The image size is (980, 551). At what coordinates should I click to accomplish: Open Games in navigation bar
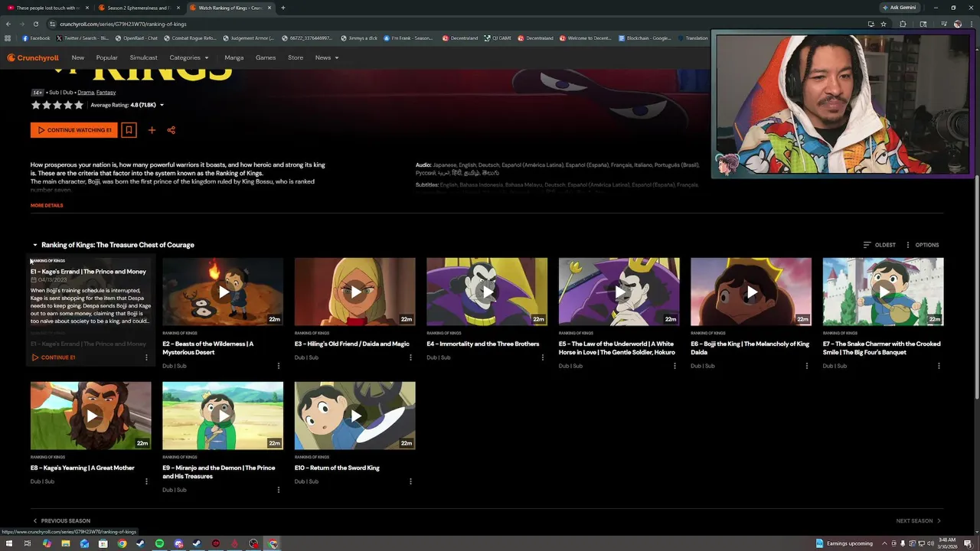[x=266, y=57]
